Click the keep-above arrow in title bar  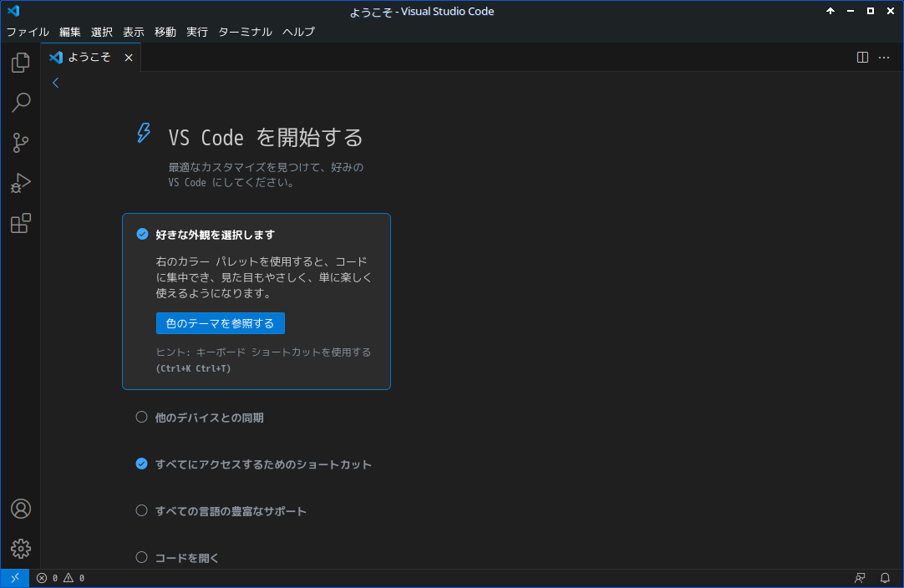tap(830, 11)
